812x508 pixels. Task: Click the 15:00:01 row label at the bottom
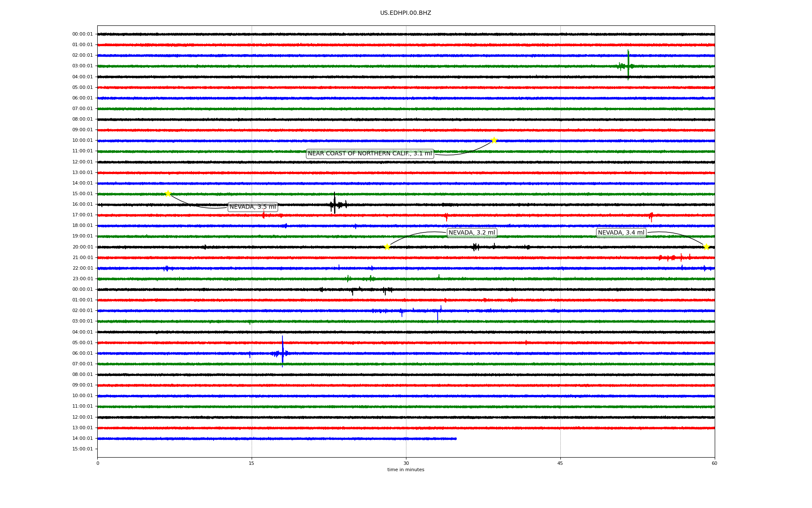tap(82, 449)
